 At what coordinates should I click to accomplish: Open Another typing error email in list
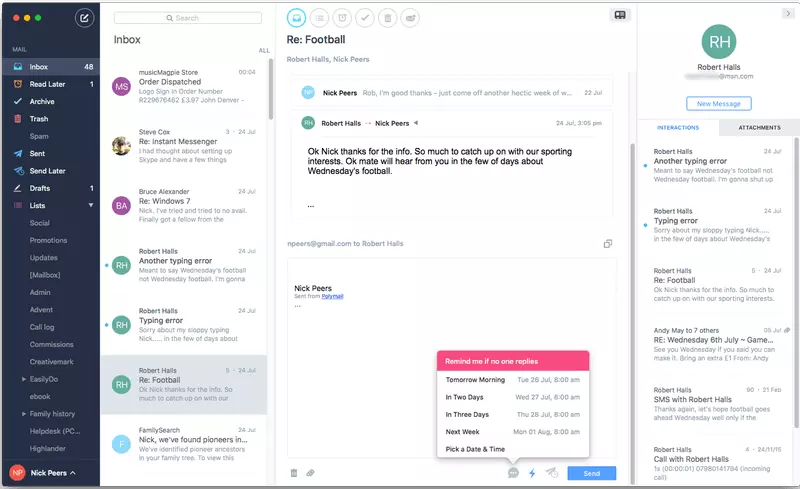tap(184, 265)
